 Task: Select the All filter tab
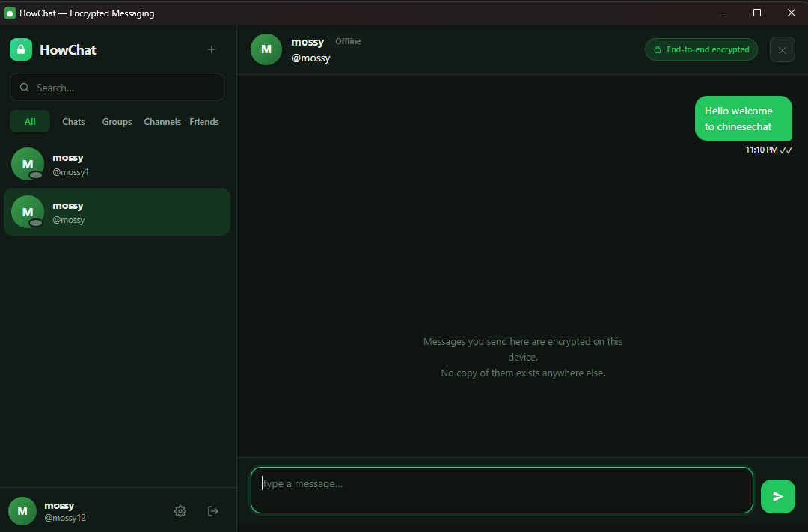30,122
